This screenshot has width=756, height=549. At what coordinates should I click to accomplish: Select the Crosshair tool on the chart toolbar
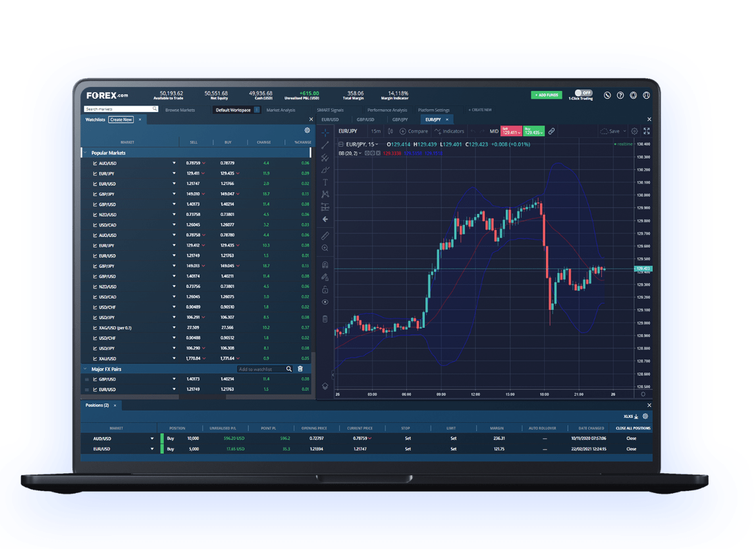click(x=325, y=134)
